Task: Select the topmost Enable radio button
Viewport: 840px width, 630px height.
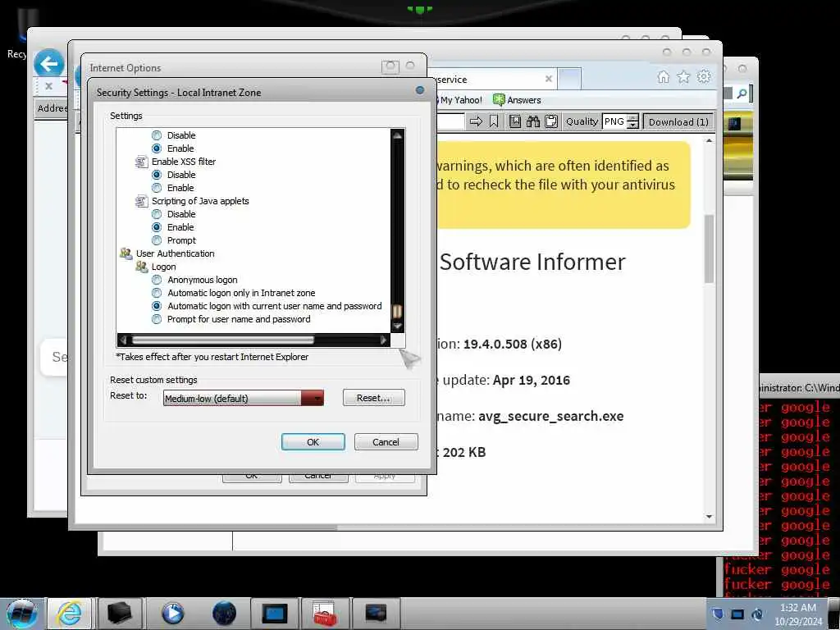Action: [157, 148]
